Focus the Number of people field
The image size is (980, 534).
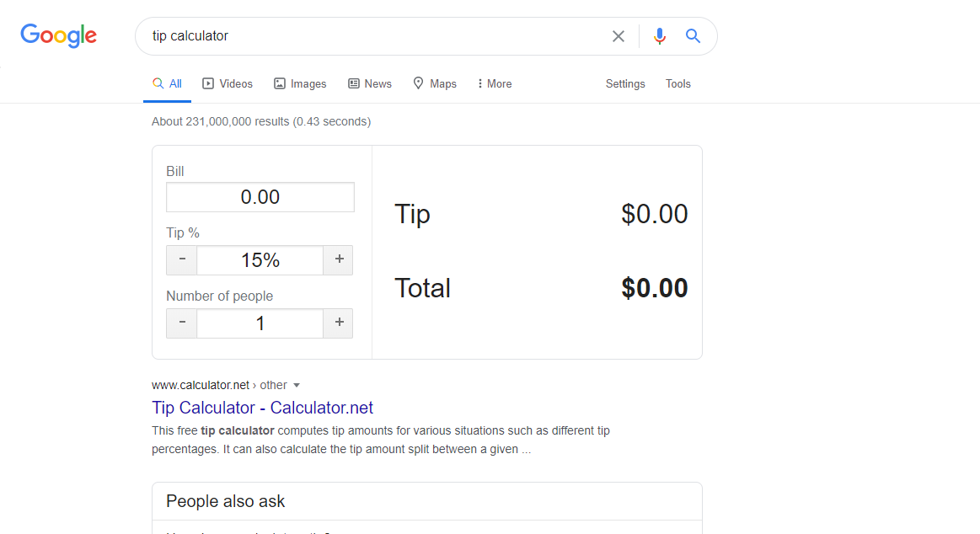click(260, 323)
